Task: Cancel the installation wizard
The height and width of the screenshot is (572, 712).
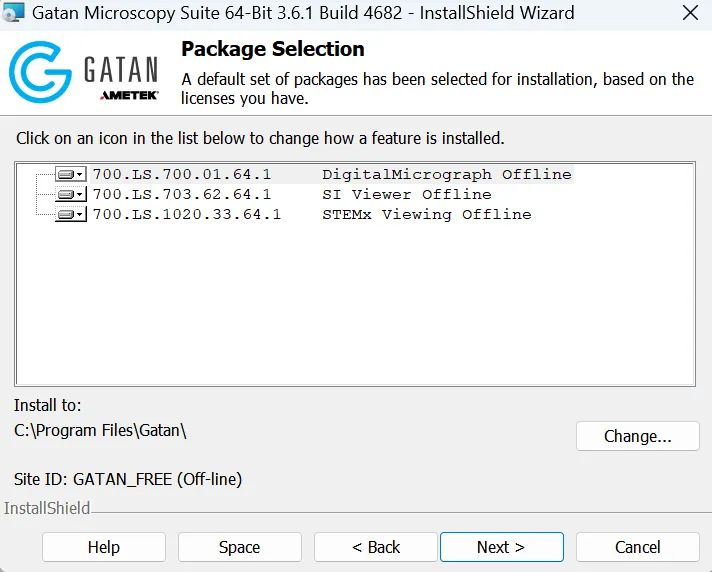Action: (x=638, y=547)
